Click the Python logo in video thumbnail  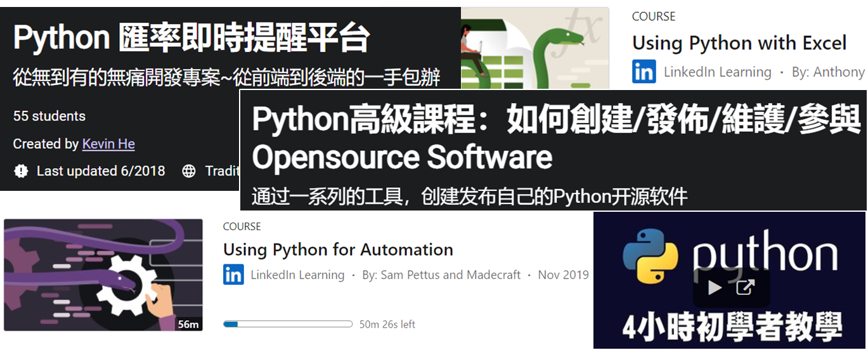coord(651,255)
